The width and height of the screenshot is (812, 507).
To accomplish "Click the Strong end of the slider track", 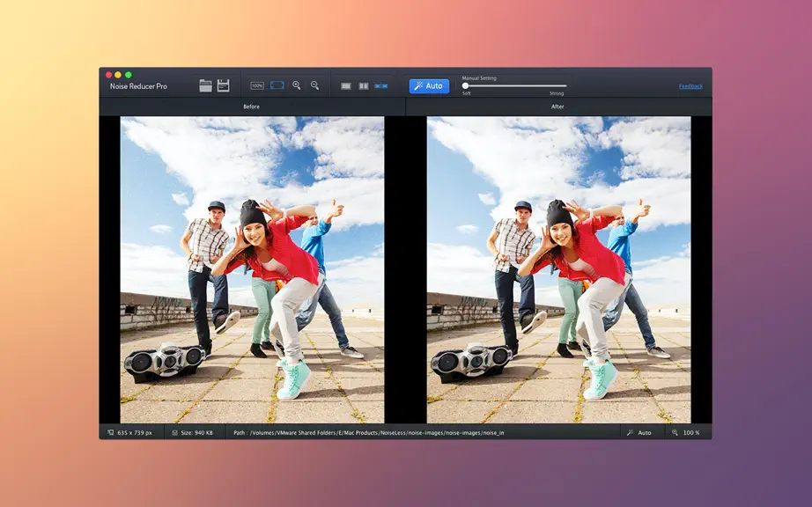I will pos(565,86).
